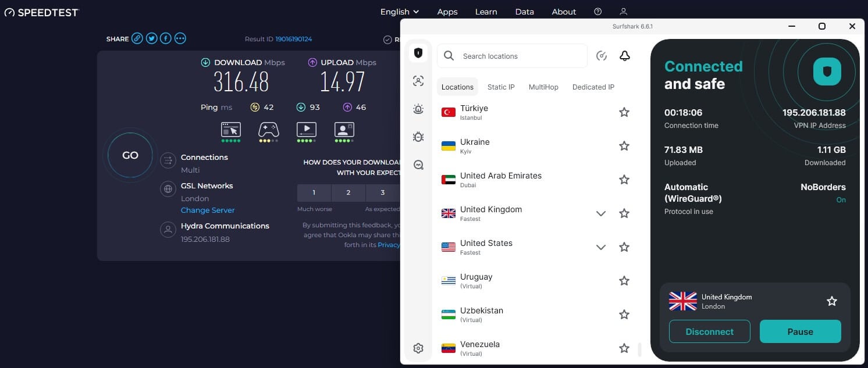
Task: Open the VPN shield panel in Surfshark sidebar
Action: tap(418, 52)
